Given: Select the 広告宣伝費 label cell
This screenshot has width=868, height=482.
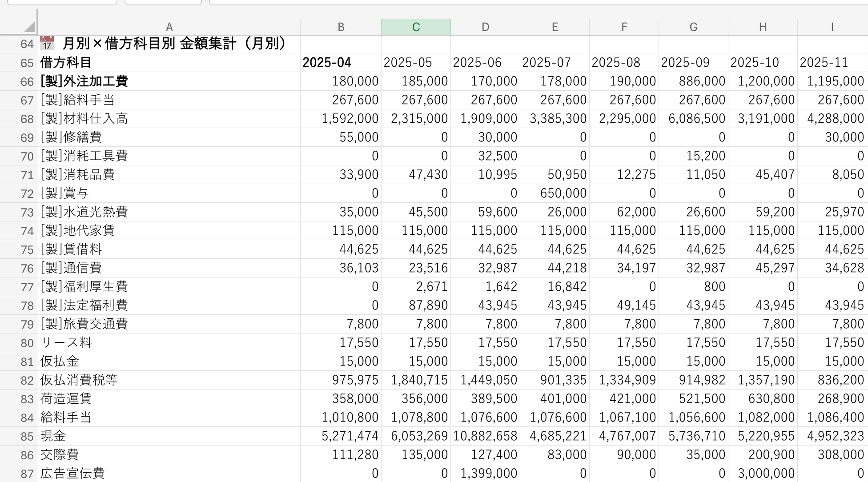Looking at the screenshot, I should pyautogui.click(x=72, y=473).
